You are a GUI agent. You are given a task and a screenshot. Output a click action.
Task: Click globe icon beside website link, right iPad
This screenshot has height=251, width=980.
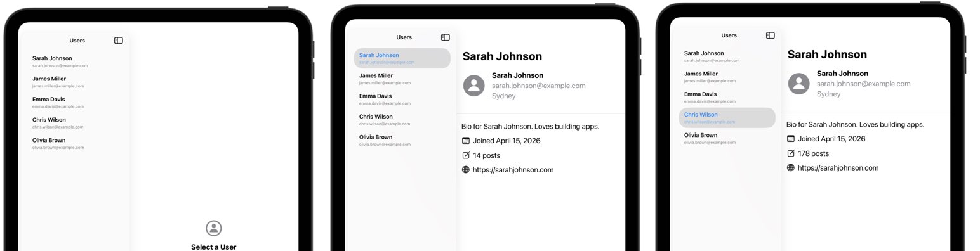[791, 168]
